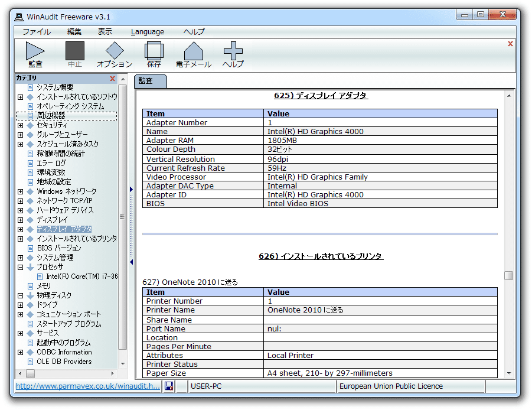Viewport: 532px width, 410px height.
Task: Click the left-pointing splitter arrow
Action: [131, 262]
